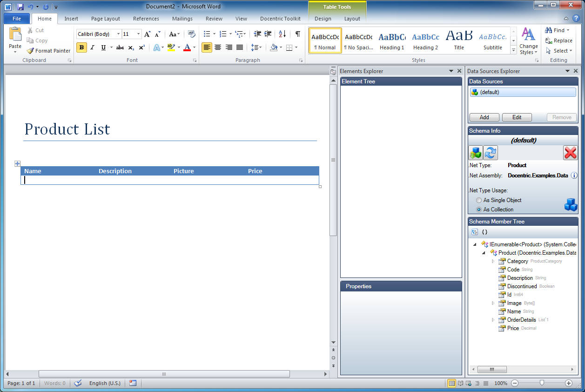The height and width of the screenshot is (392, 585).
Task: Open the Select dropdown in Editing
Action: click(559, 51)
